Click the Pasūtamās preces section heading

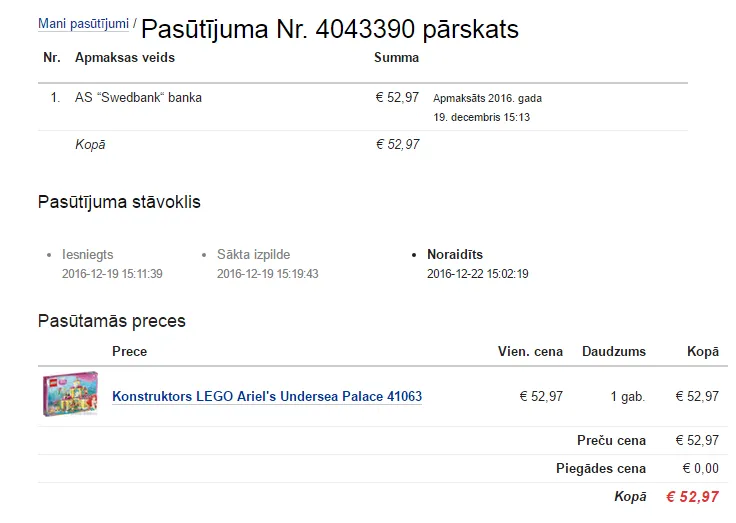(112, 321)
